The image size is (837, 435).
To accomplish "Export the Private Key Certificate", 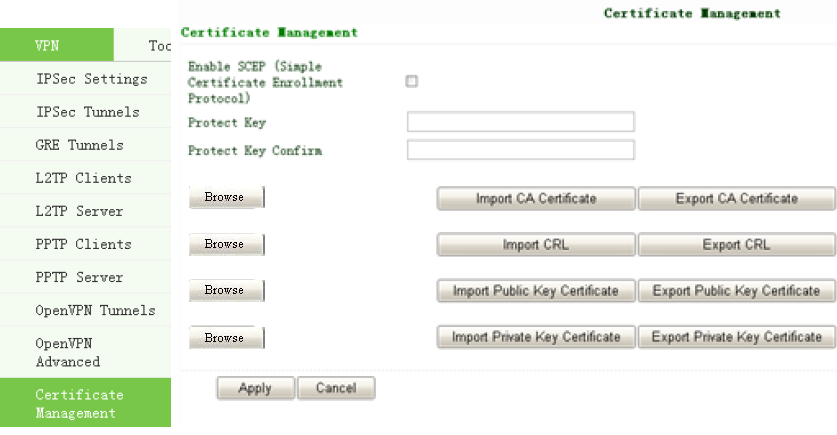I will click(x=736, y=337).
